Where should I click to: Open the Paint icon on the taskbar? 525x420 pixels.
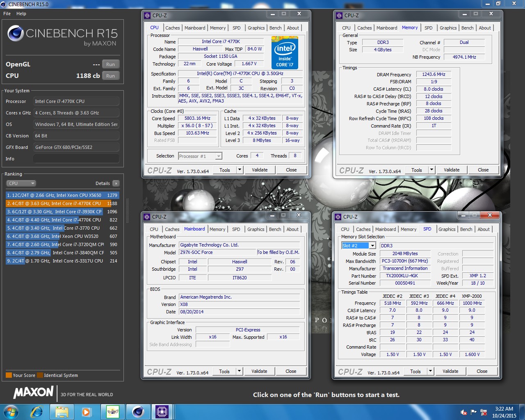coord(112,412)
